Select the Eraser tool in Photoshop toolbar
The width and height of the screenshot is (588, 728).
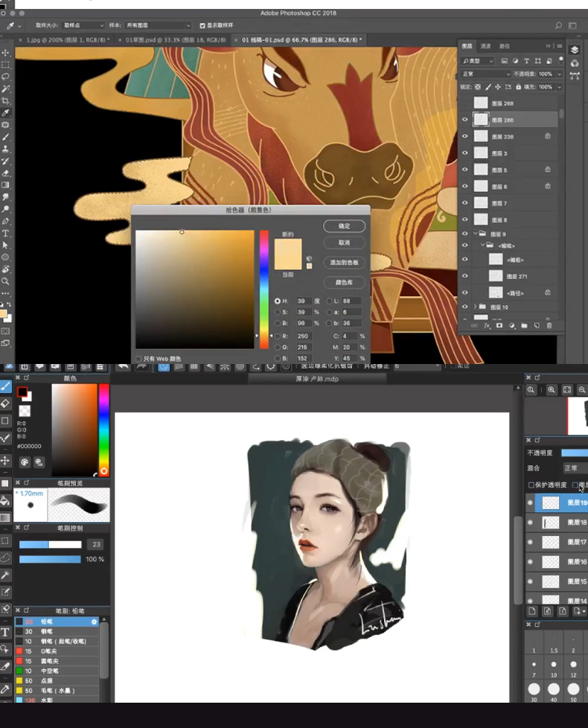point(5,173)
